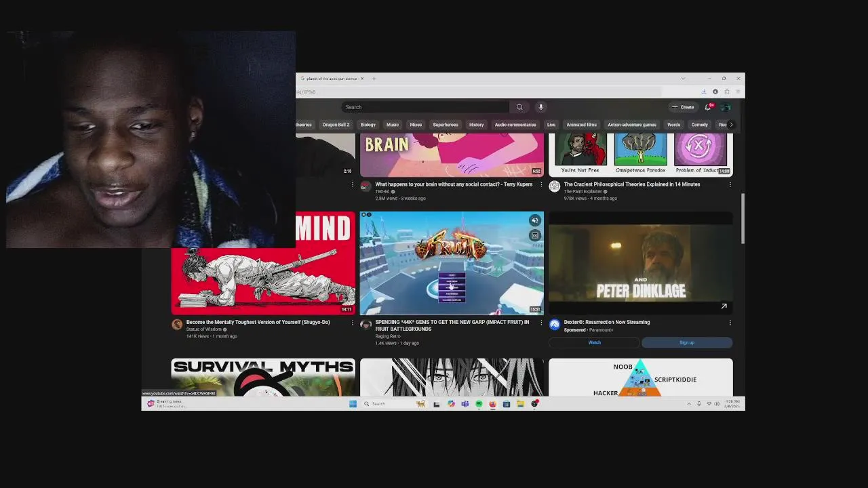Open the Peter Dinklage ad thumbnail
Screen dimensions: 868x488
[x=640, y=263]
